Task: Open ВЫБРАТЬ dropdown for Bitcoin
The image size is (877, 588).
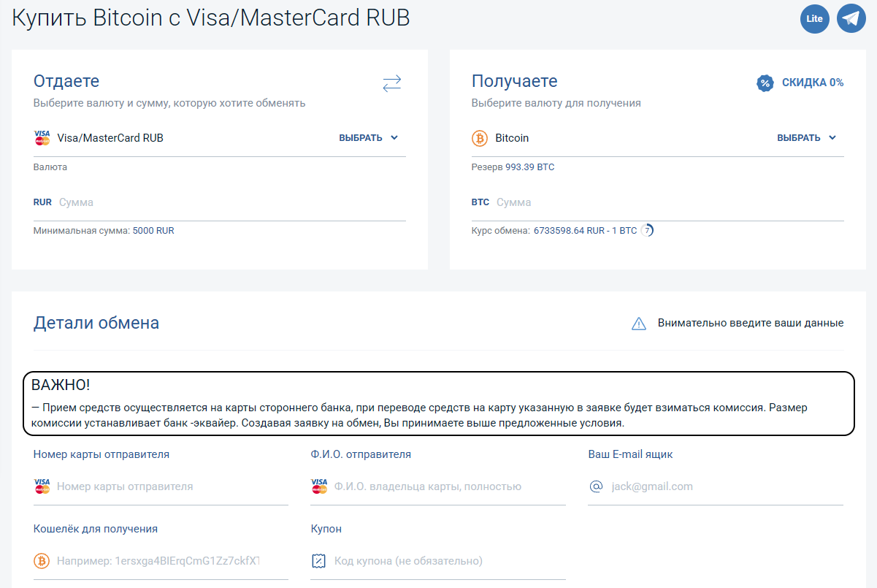Action: pos(807,138)
